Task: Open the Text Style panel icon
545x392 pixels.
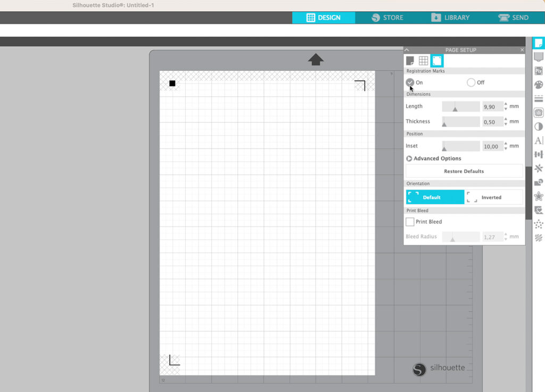Action: click(538, 140)
